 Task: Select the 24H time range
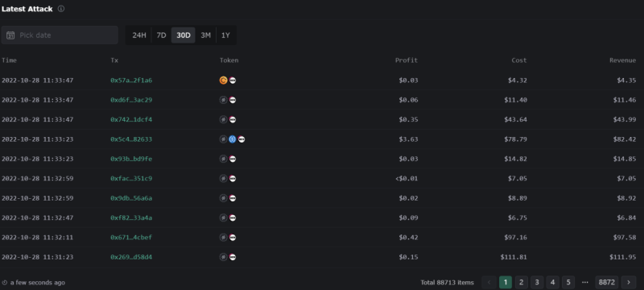click(x=139, y=35)
